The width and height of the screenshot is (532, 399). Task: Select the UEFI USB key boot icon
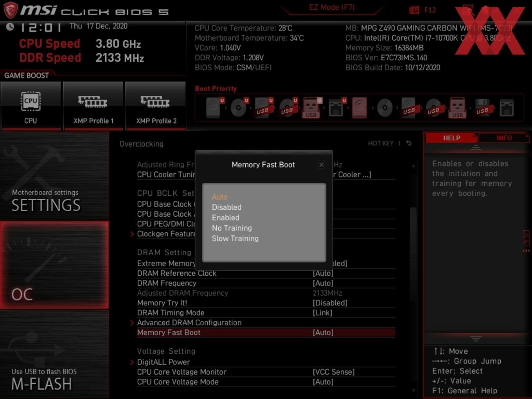pos(311,108)
